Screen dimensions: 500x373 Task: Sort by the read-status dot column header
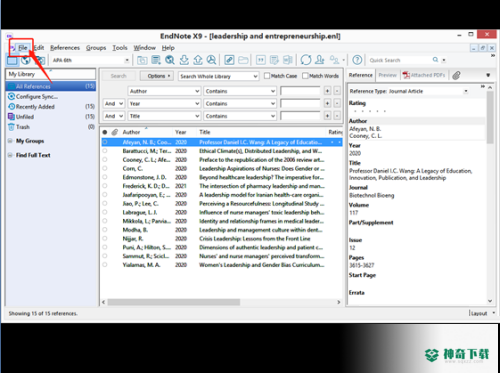(105, 132)
